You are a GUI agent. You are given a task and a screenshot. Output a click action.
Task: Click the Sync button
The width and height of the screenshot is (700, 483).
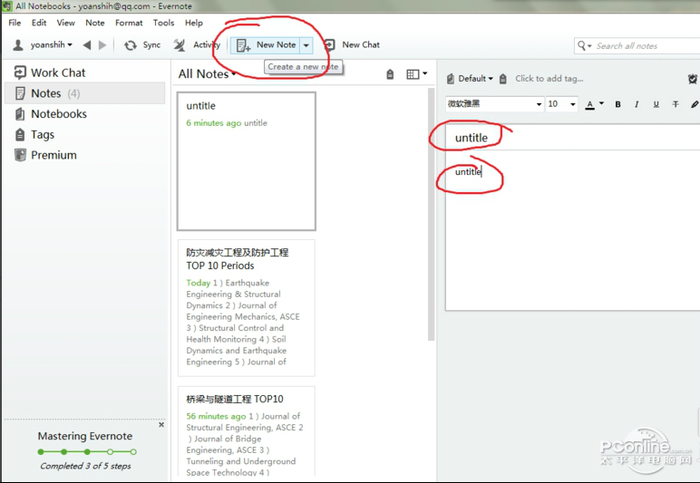pyautogui.click(x=142, y=45)
